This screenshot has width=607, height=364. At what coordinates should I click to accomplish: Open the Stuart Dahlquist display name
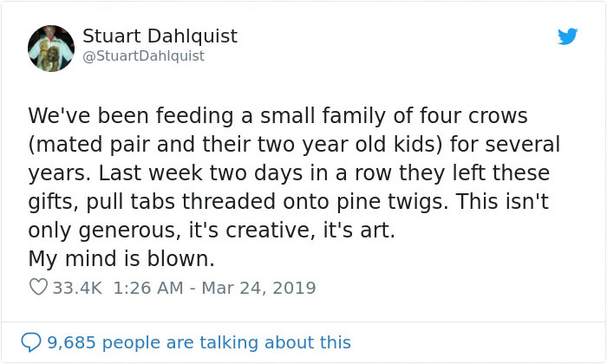tap(160, 36)
